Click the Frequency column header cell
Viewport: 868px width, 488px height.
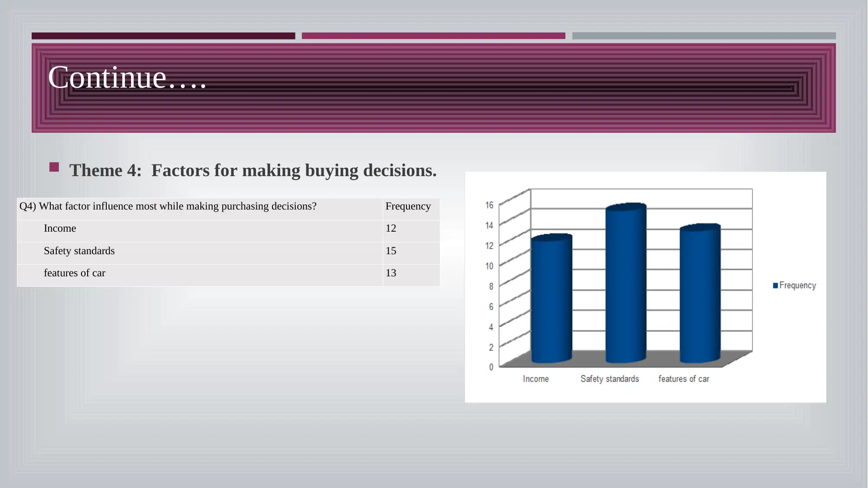click(411, 209)
